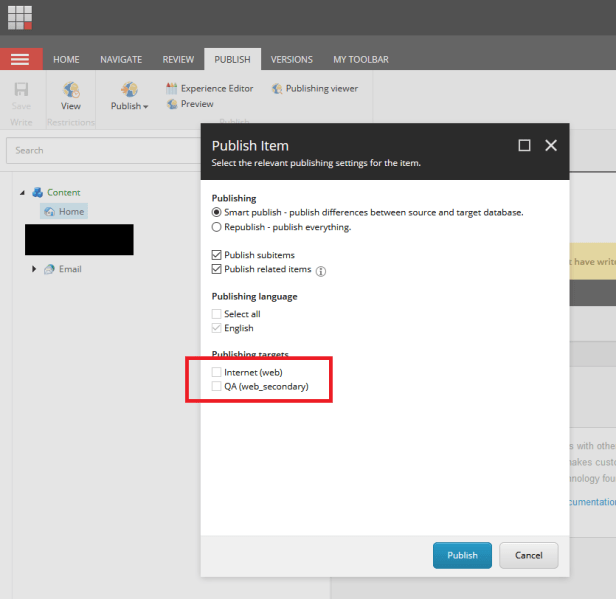Click the Preview label in ribbon
The image size is (616, 599).
click(x=197, y=104)
